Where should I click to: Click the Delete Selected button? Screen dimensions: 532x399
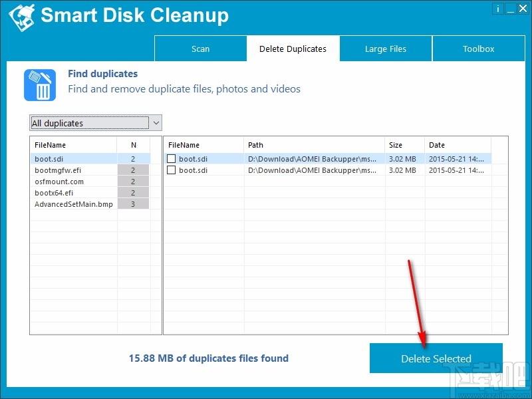click(436, 358)
